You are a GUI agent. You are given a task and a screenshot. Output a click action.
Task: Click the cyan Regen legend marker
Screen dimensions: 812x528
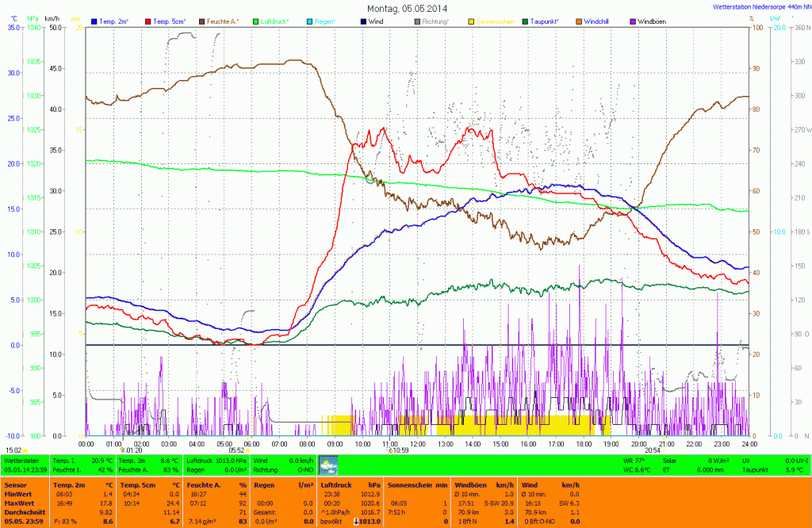coord(308,21)
